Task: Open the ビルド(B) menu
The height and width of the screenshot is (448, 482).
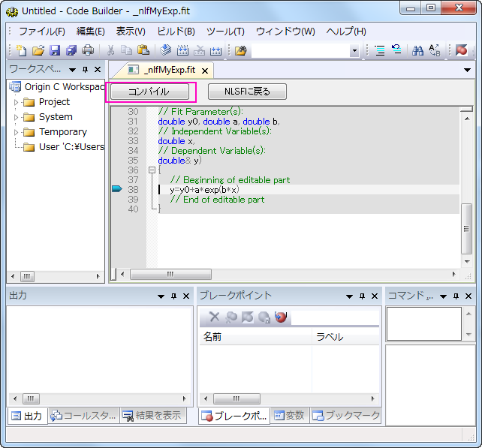Action: tap(176, 32)
